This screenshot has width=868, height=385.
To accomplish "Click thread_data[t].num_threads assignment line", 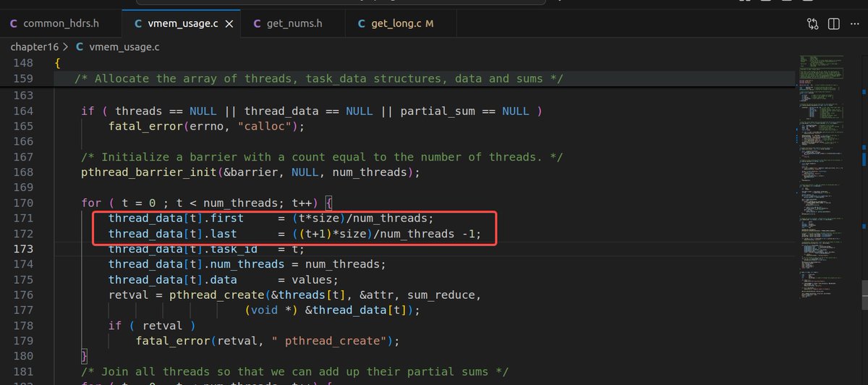I will click(x=247, y=264).
